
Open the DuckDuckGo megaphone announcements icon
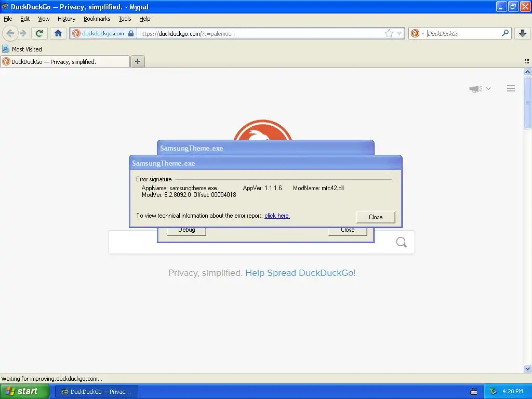pyautogui.click(x=476, y=89)
